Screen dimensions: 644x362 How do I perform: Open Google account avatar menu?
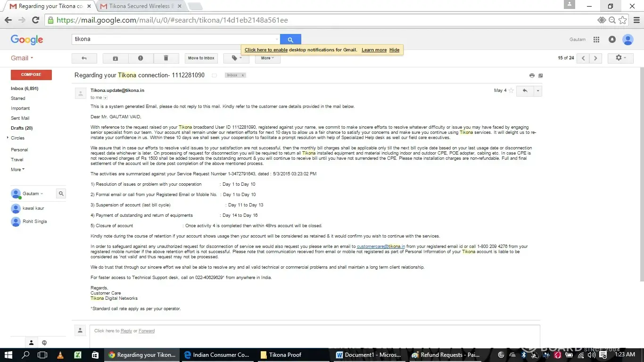point(628,40)
